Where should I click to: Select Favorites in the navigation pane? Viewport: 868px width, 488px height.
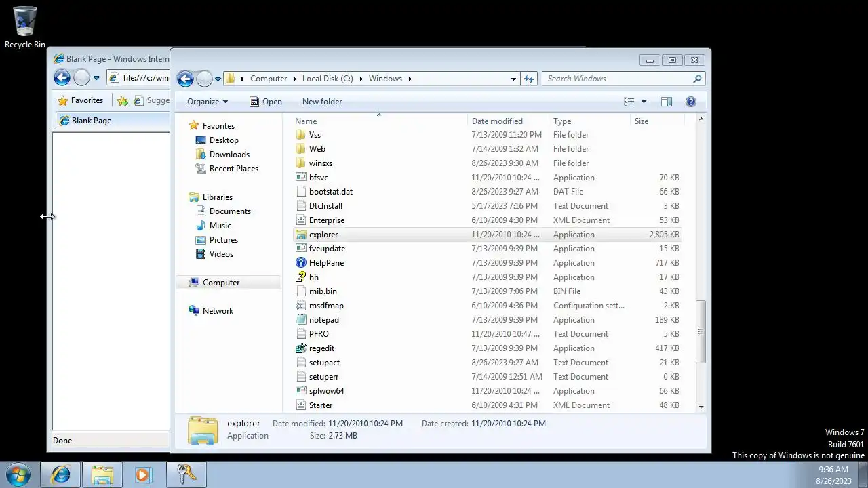[218, 126]
